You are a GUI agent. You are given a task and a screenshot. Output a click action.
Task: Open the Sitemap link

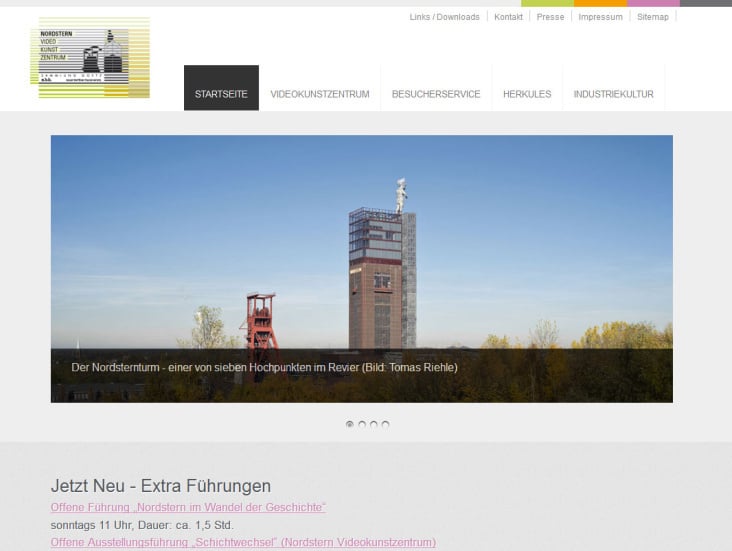tap(653, 17)
